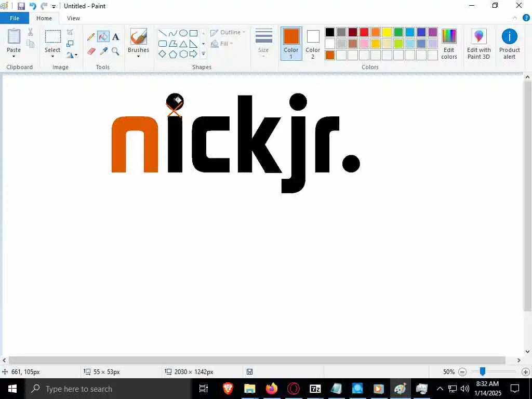Select the Pencil tool
The image size is (532, 399).
pos(91,37)
